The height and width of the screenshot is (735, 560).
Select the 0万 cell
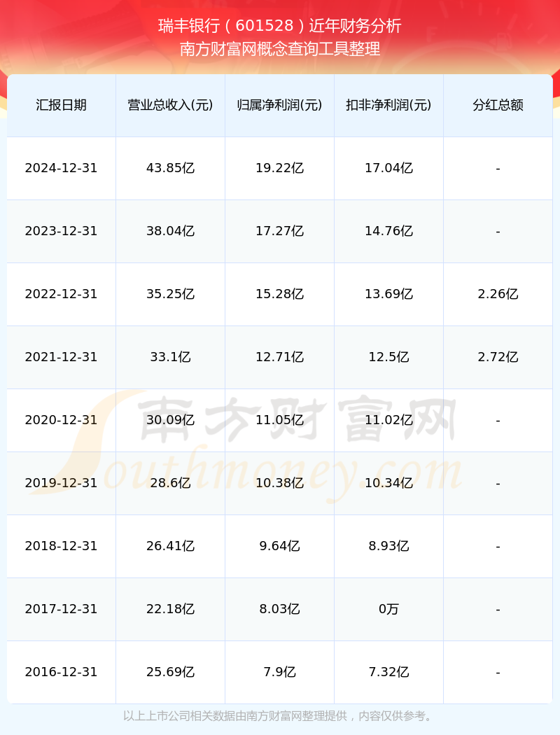[389, 609]
